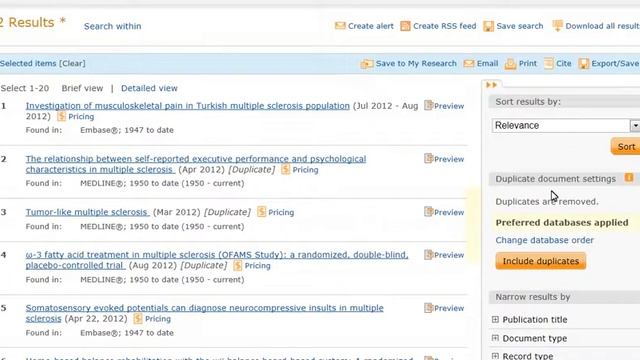Click the 'Preferred databases applied' text
The height and width of the screenshot is (360, 640).
click(562, 222)
